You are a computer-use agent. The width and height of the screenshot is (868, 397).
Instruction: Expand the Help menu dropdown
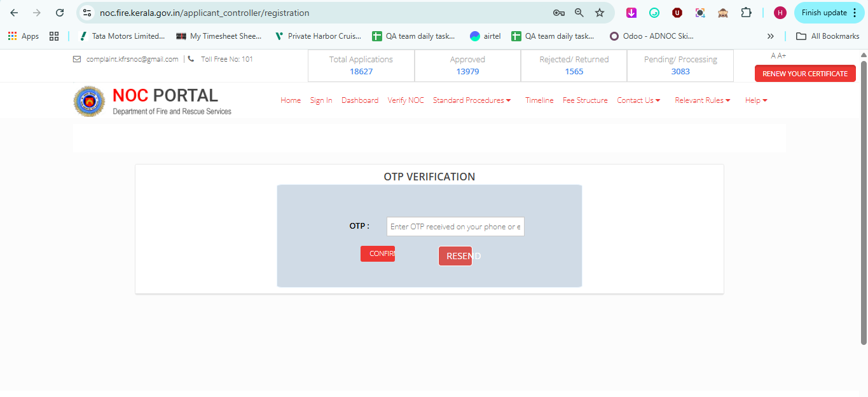pos(756,100)
